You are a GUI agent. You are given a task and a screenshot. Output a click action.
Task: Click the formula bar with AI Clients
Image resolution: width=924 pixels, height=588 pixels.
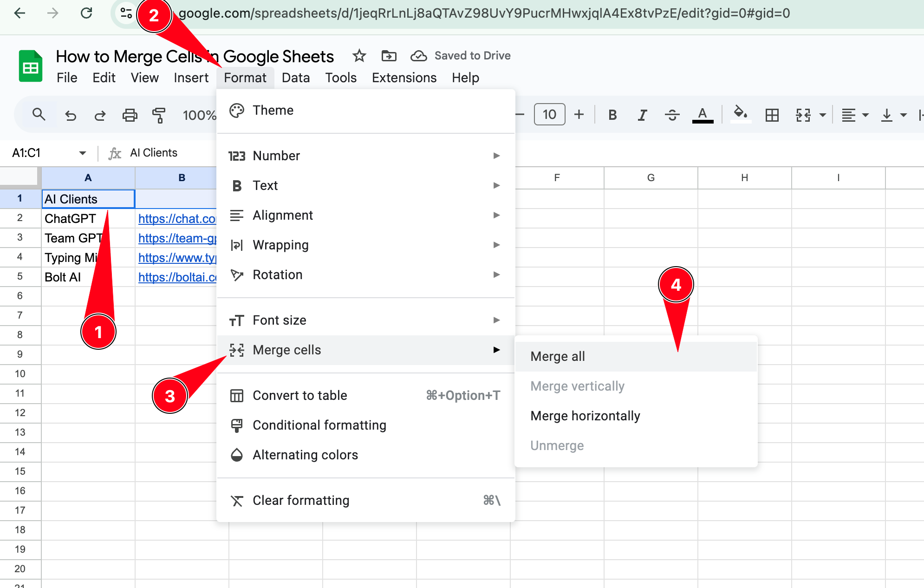click(154, 153)
